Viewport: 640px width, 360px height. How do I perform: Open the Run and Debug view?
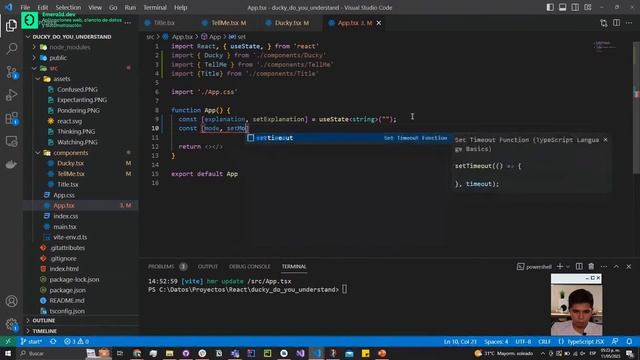tap(11, 95)
